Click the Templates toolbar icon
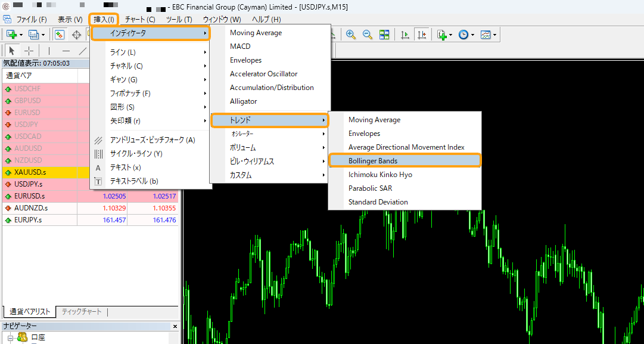This screenshot has height=344, width=644. point(486,35)
